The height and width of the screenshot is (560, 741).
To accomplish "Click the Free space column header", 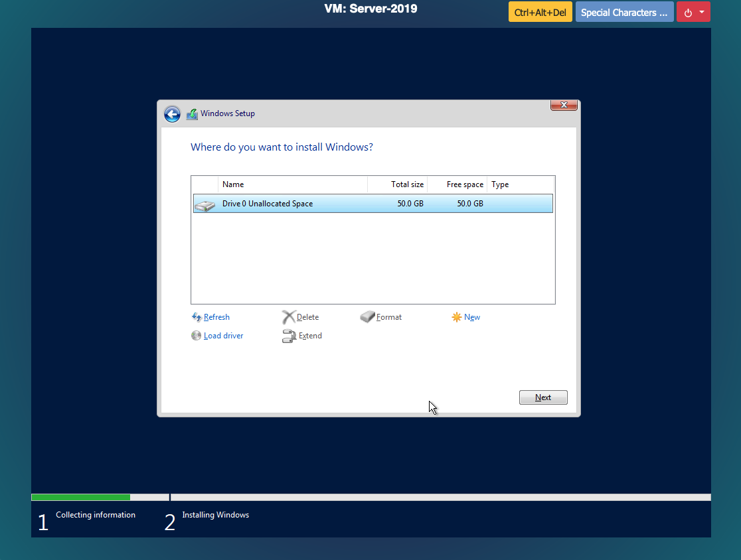I will (x=457, y=184).
